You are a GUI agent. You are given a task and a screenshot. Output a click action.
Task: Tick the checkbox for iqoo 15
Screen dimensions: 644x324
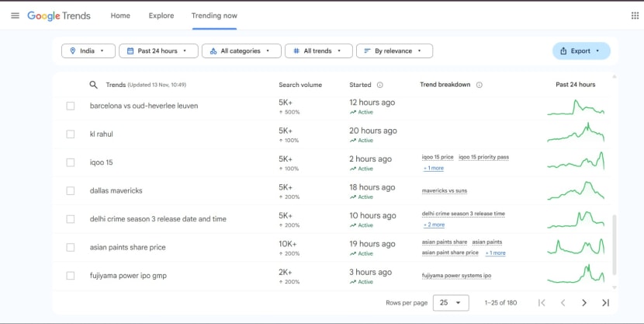click(71, 162)
